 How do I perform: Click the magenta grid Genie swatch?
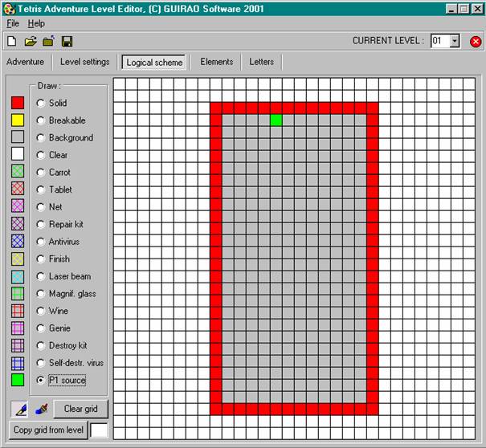tap(18, 328)
